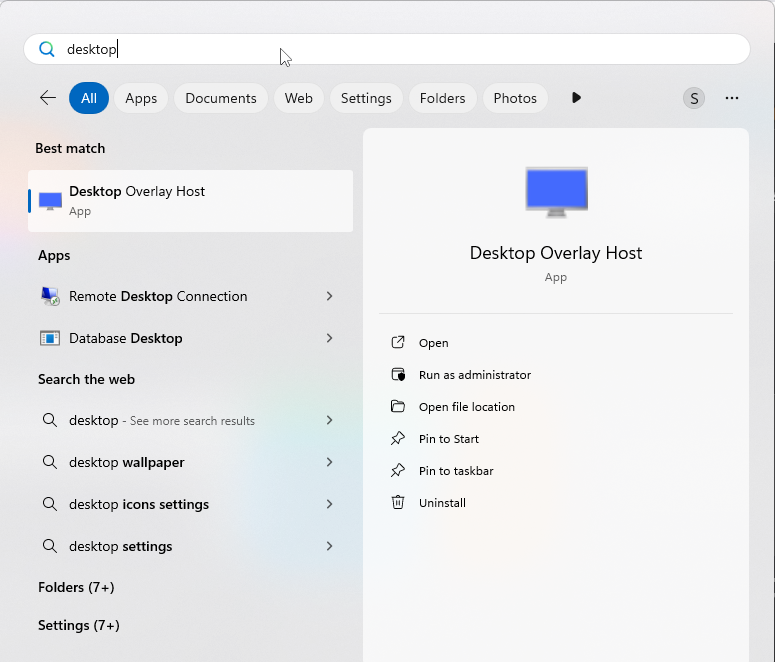Click the Uninstall trash can icon
Screen dimensions: 775x662
[398, 502]
